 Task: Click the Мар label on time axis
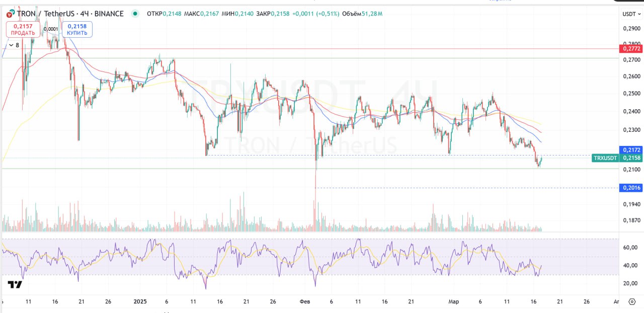[x=453, y=301]
